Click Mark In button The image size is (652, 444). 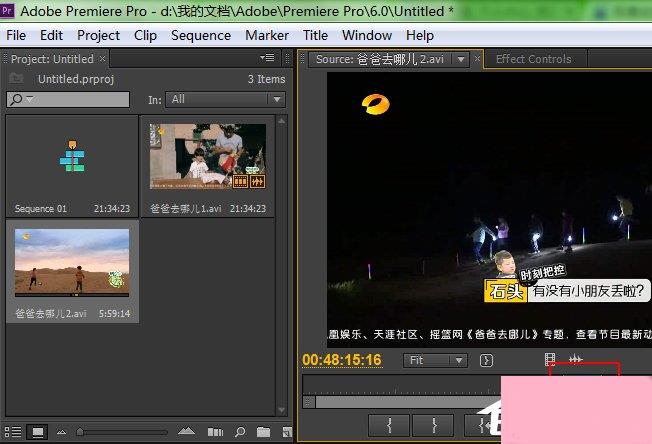pos(389,425)
